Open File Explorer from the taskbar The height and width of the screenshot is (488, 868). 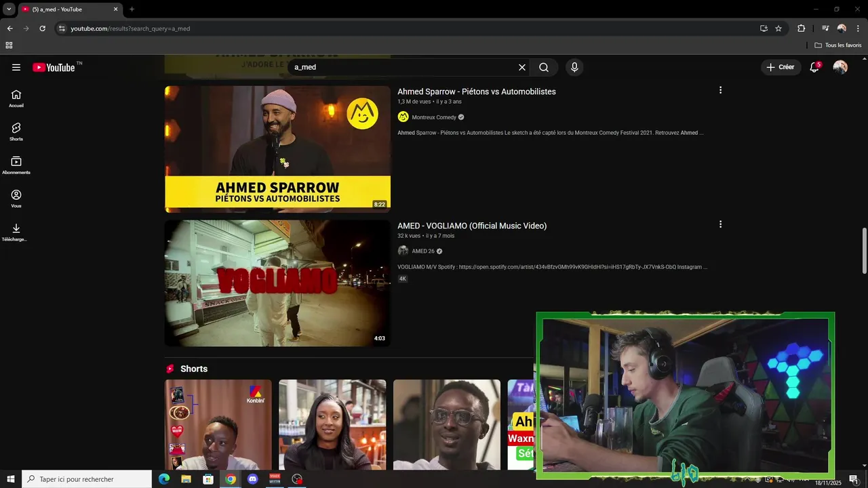pyautogui.click(x=186, y=479)
